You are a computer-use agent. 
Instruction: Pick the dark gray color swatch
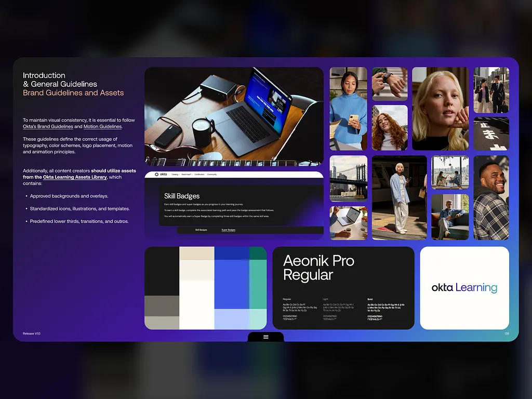(162, 305)
